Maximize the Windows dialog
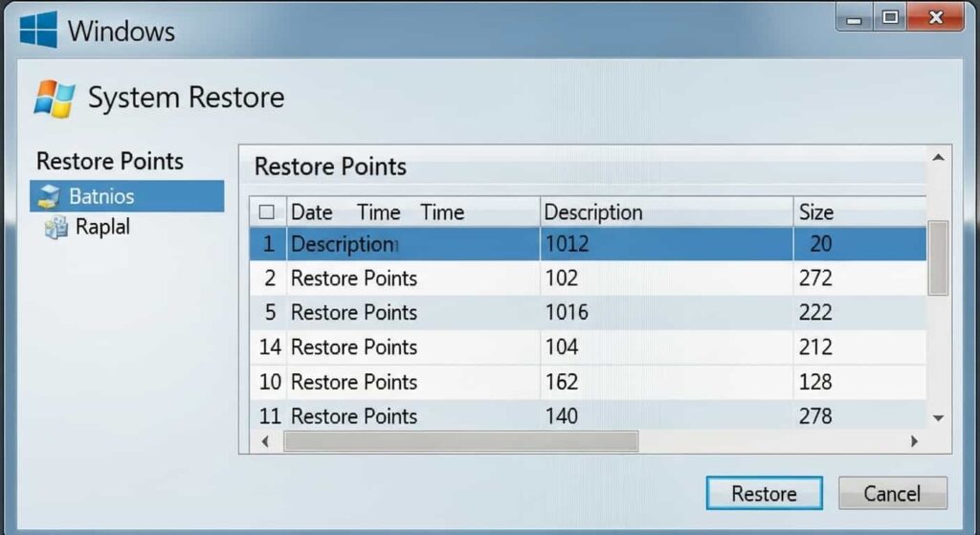 (890, 17)
